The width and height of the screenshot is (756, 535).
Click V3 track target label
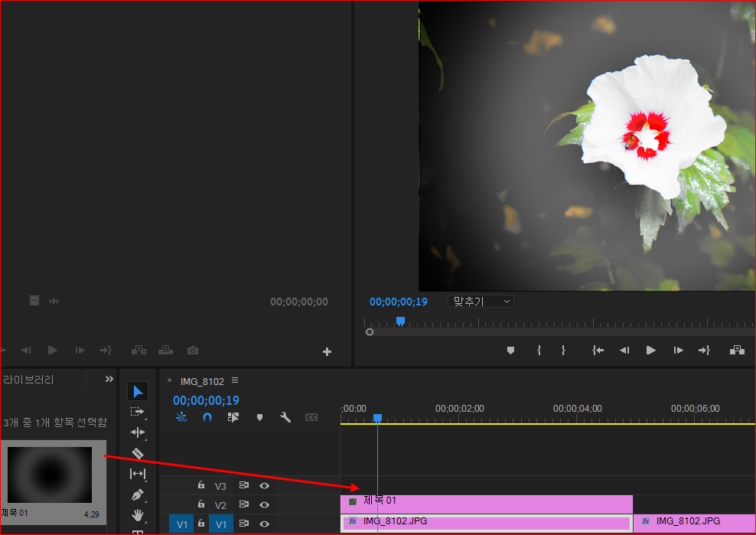click(220, 486)
